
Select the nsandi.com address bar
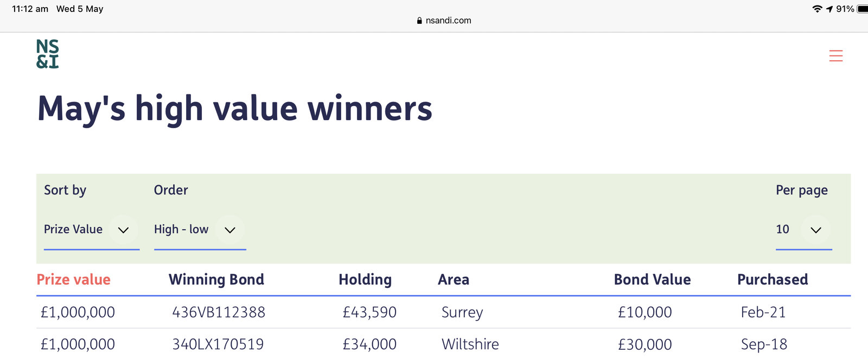tap(448, 21)
